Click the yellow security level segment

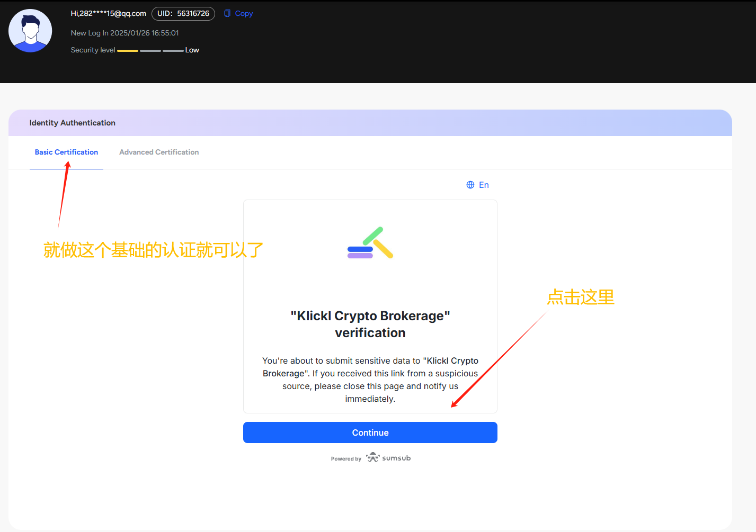pos(127,50)
